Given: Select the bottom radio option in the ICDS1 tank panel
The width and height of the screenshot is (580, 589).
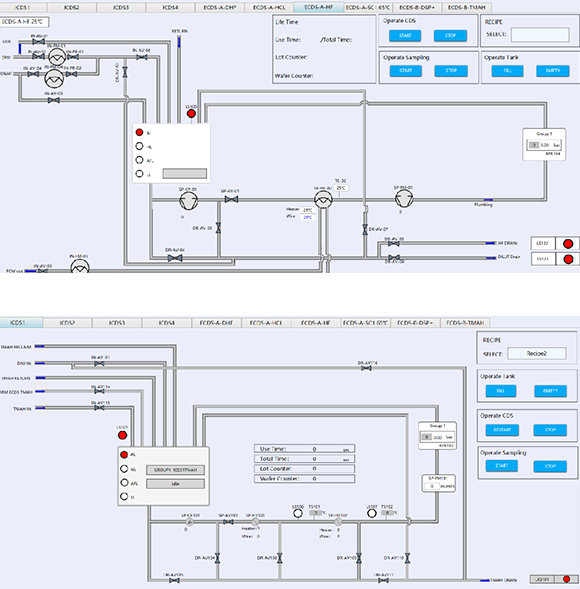Looking at the screenshot, I should [124, 496].
